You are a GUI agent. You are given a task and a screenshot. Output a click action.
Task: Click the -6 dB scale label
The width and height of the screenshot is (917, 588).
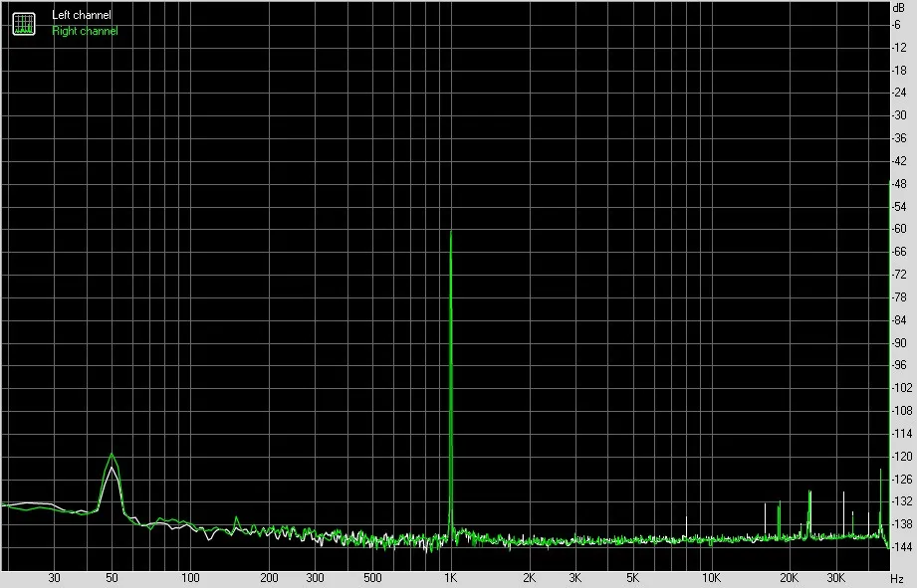click(896, 25)
